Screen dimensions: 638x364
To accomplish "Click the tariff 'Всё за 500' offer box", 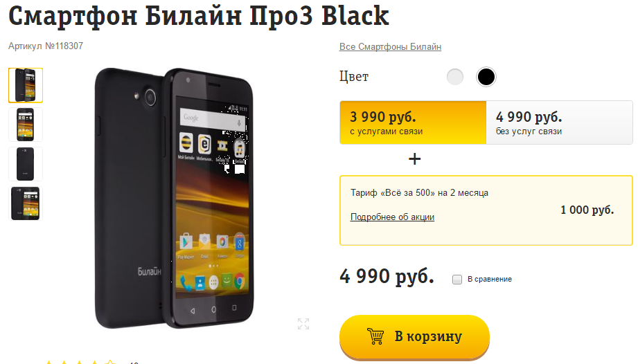I will pos(486,210).
